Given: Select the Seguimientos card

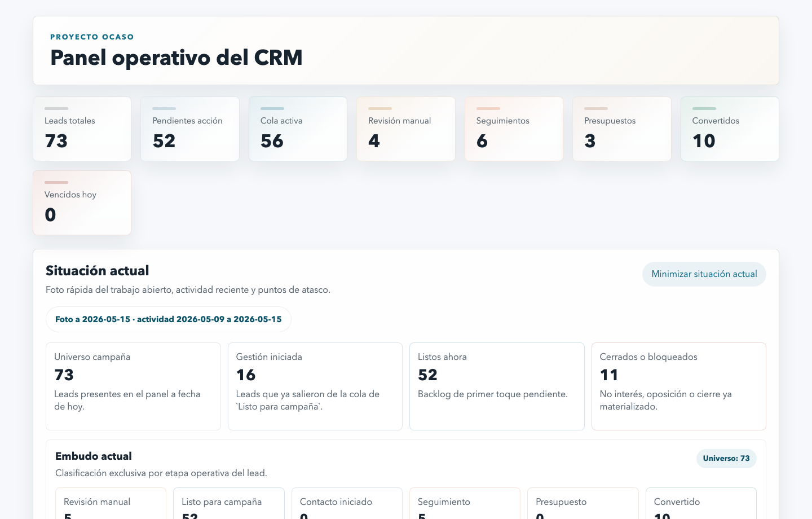Looking at the screenshot, I should (x=514, y=129).
